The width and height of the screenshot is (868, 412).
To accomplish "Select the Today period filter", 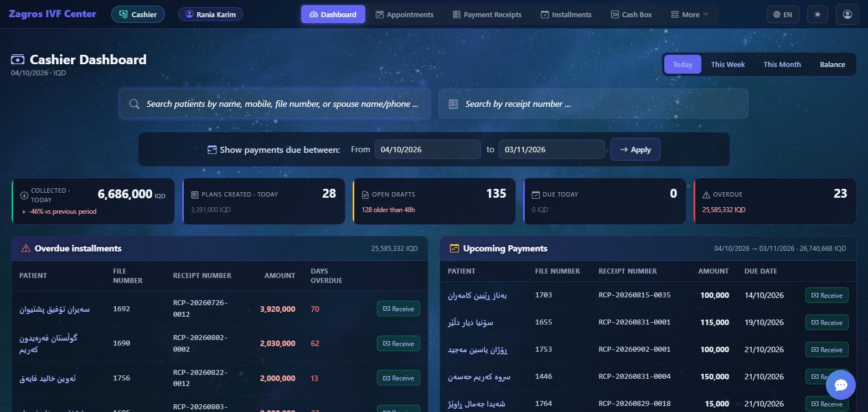I will coord(683,64).
